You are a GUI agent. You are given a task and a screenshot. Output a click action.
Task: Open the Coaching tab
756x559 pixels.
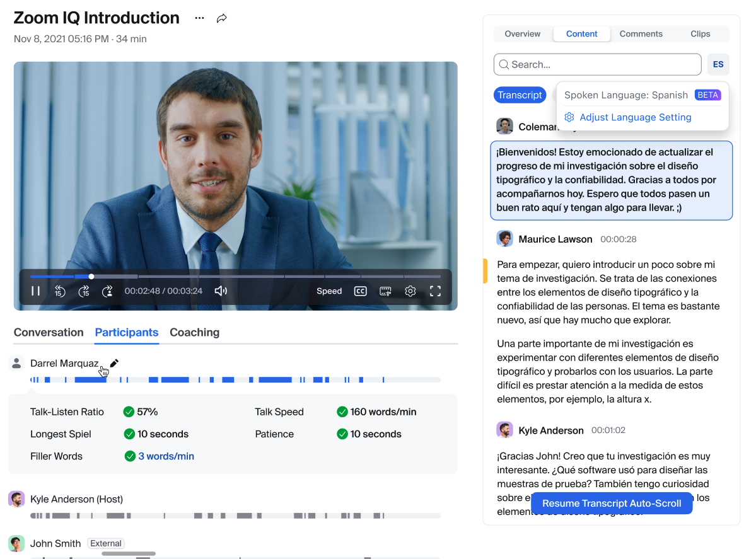click(x=194, y=332)
